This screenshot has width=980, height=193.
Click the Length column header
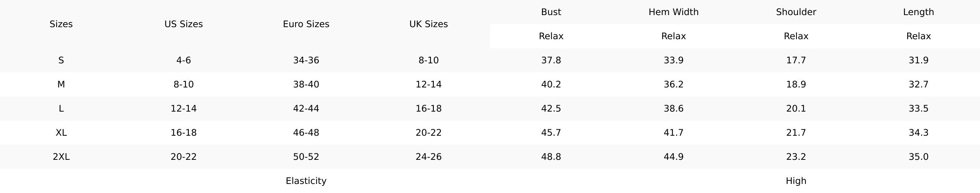918,12
